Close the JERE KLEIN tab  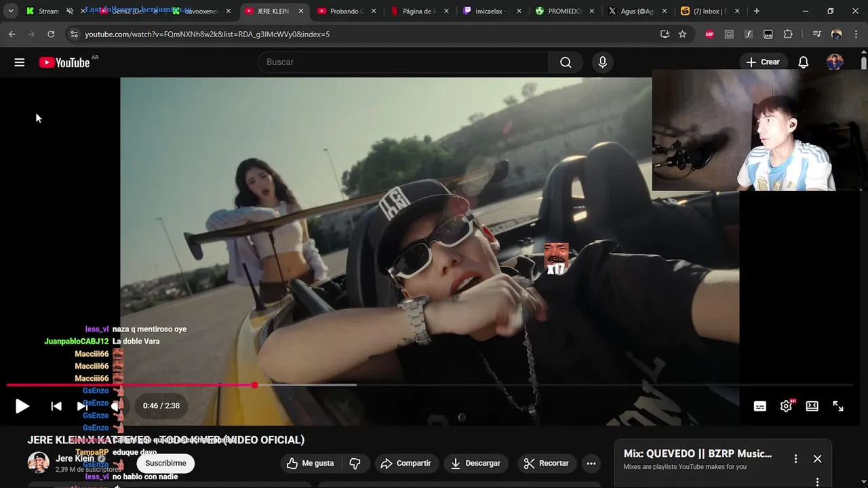301,11
